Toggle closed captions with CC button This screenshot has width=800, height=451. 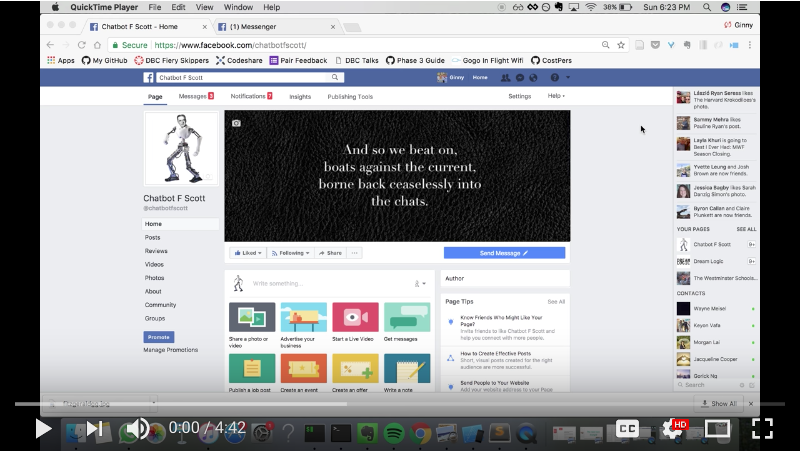pos(627,429)
